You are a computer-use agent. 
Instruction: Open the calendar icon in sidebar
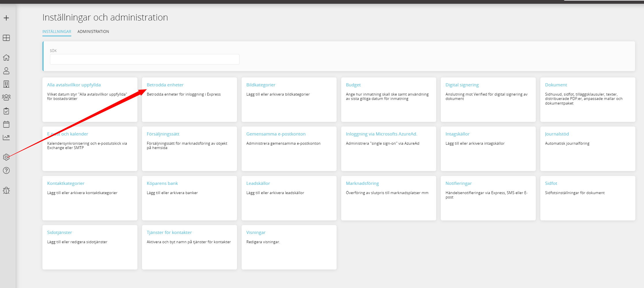click(6, 124)
